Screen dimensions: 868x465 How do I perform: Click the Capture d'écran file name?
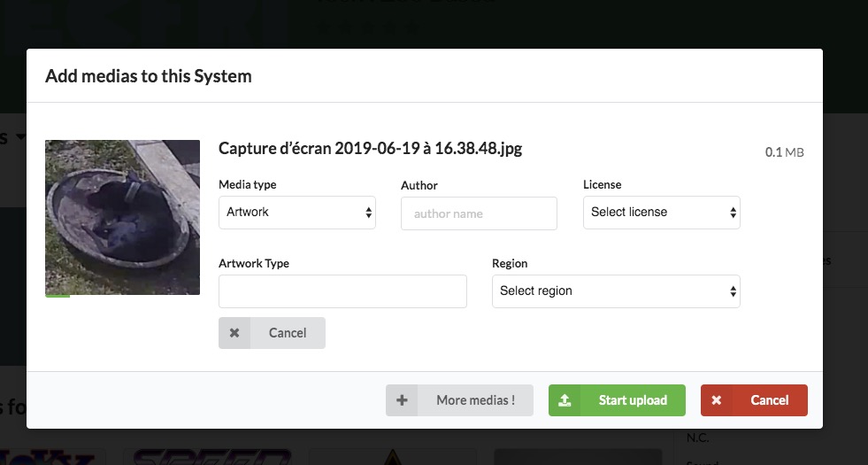pos(370,149)
